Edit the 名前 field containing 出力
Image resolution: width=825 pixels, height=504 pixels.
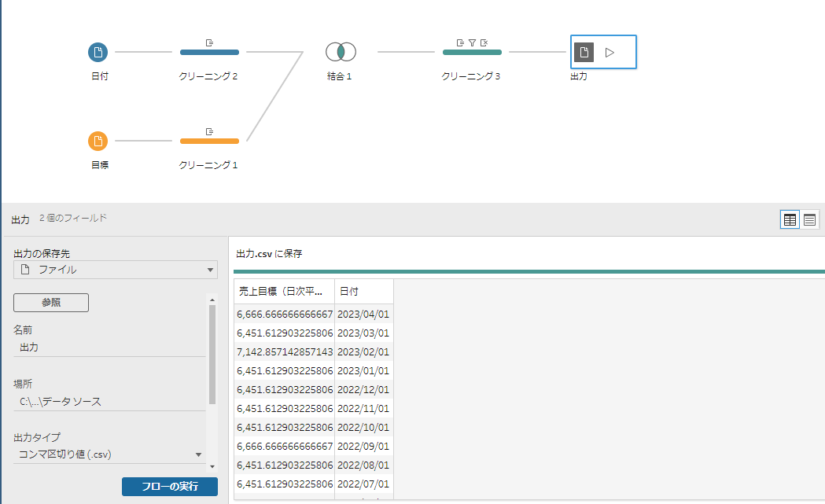(109, 347)
